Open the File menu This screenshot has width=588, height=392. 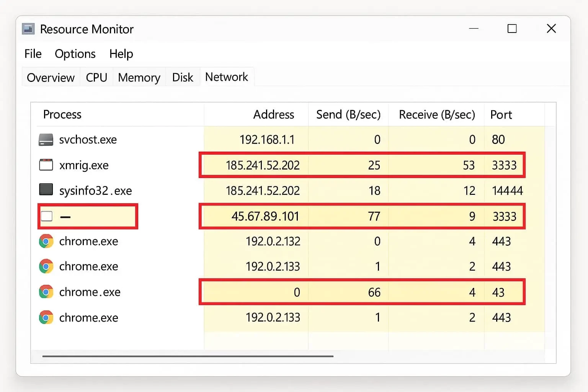click(x=33, y=54)
